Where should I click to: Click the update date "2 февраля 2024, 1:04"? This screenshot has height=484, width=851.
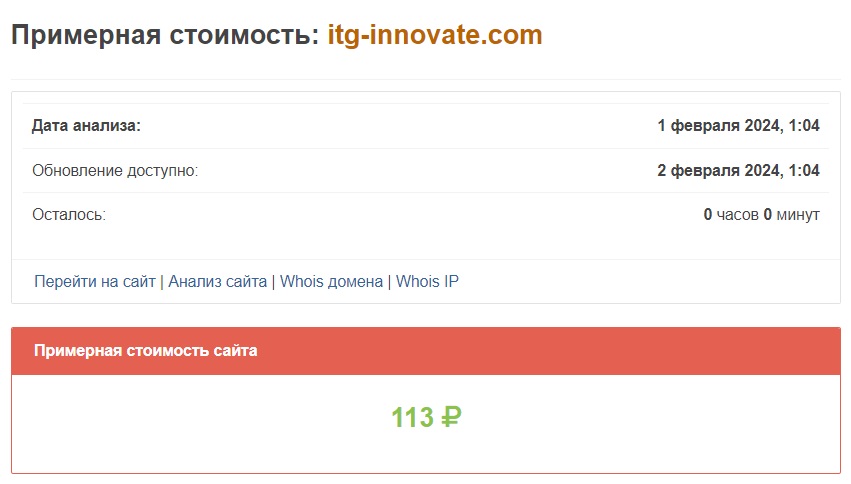[x=738, y=171]
